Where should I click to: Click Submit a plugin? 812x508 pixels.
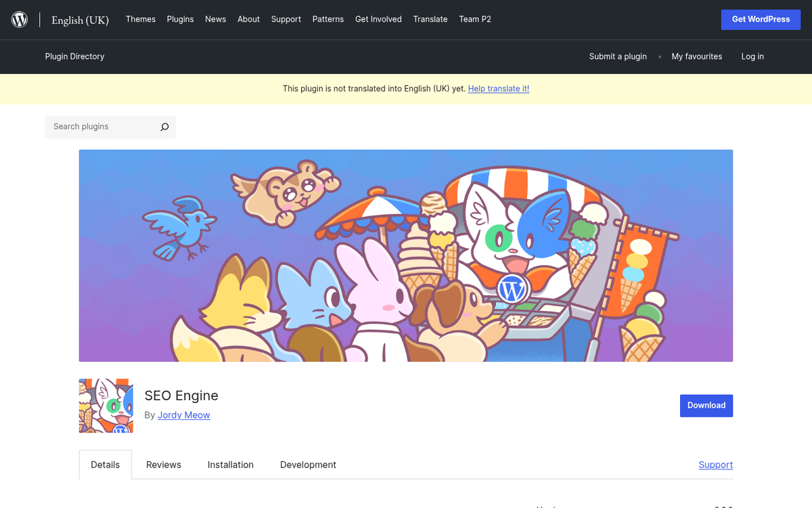point(618,56)
